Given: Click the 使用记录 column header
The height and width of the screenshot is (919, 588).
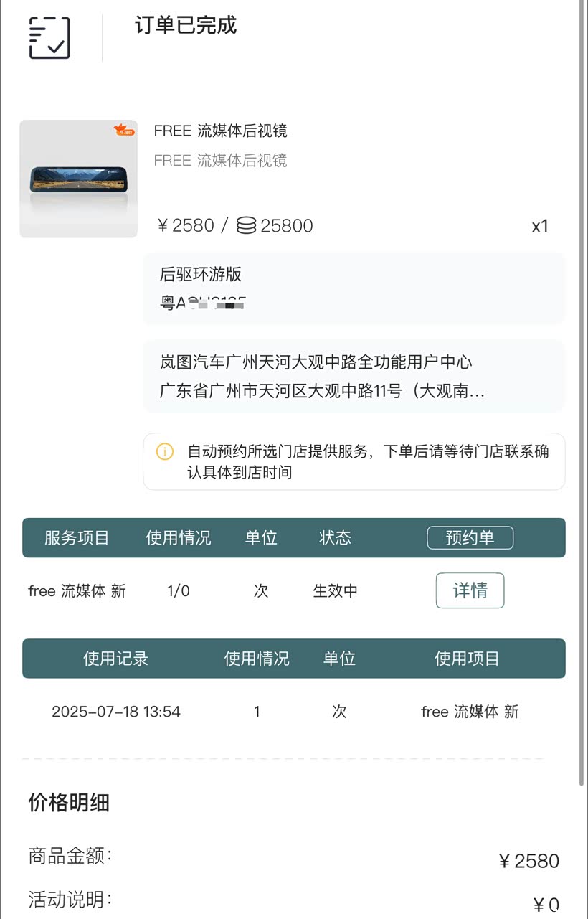Looking at the screenshot, I should pyautogui.click(x=115, y=659).
